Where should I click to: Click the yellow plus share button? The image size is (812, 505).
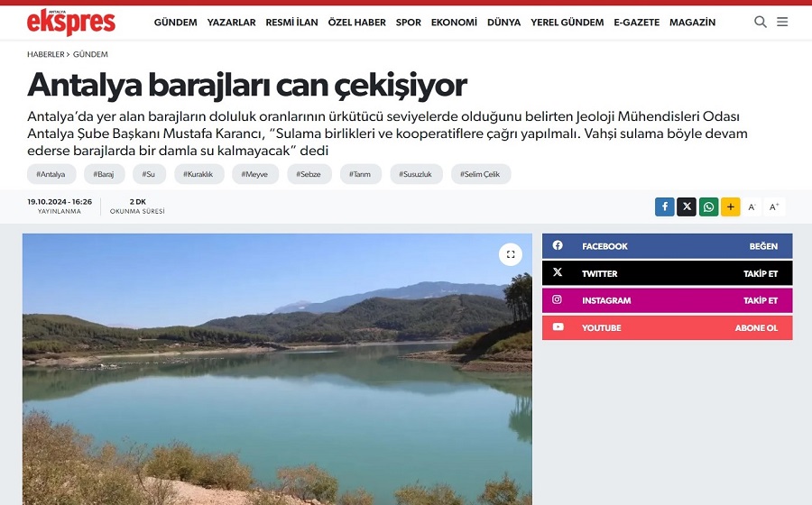click(x=730, y=207)
